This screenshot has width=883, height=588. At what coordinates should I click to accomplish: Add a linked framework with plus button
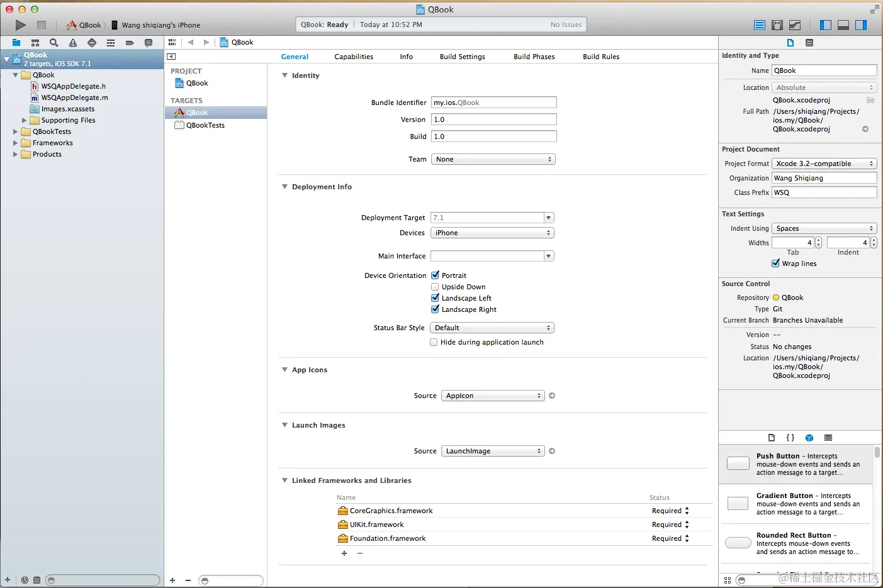tap(344, 553)
